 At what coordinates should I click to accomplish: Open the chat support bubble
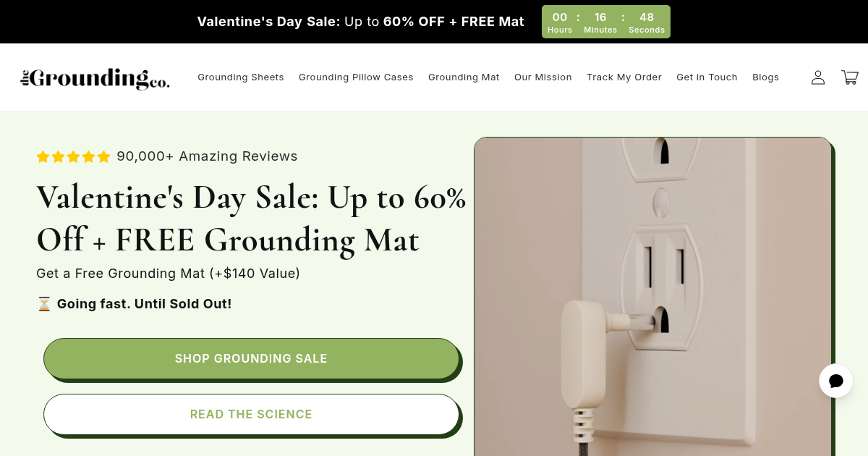pos(835,381)
